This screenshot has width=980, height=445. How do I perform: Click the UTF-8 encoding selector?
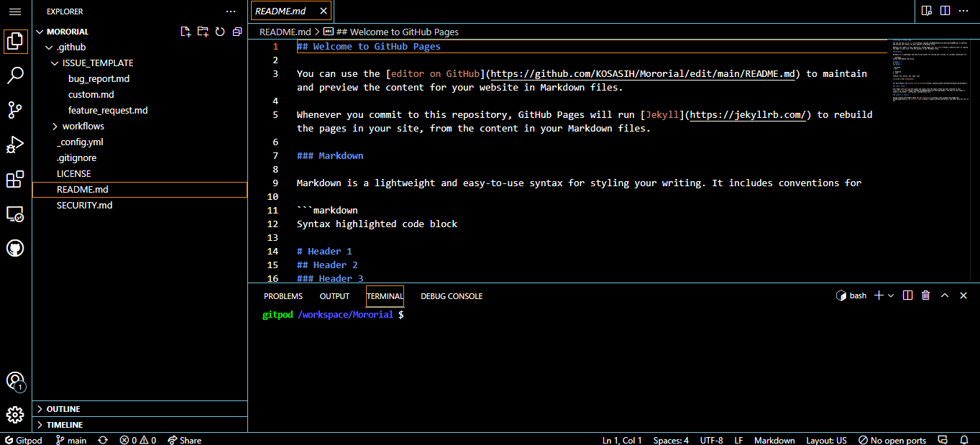711,440
